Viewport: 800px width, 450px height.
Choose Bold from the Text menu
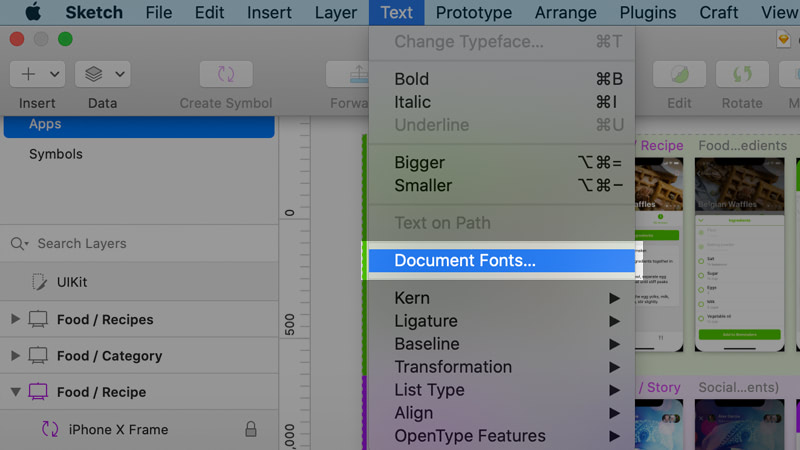pyautogui.click(x=502, y=79)
